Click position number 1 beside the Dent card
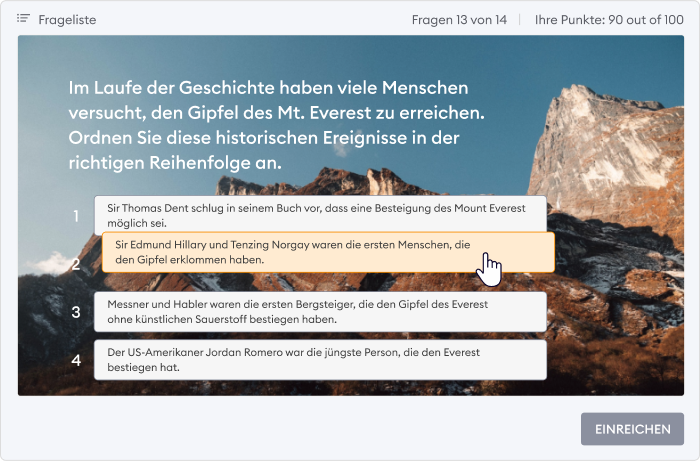This screenshot has height=461, width=700. click(x=76, y=216)
